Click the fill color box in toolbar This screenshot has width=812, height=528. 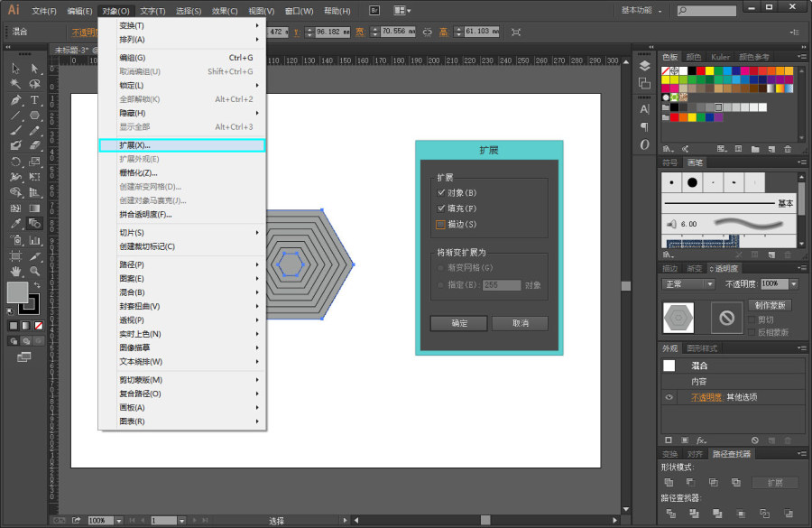(17, 292)
